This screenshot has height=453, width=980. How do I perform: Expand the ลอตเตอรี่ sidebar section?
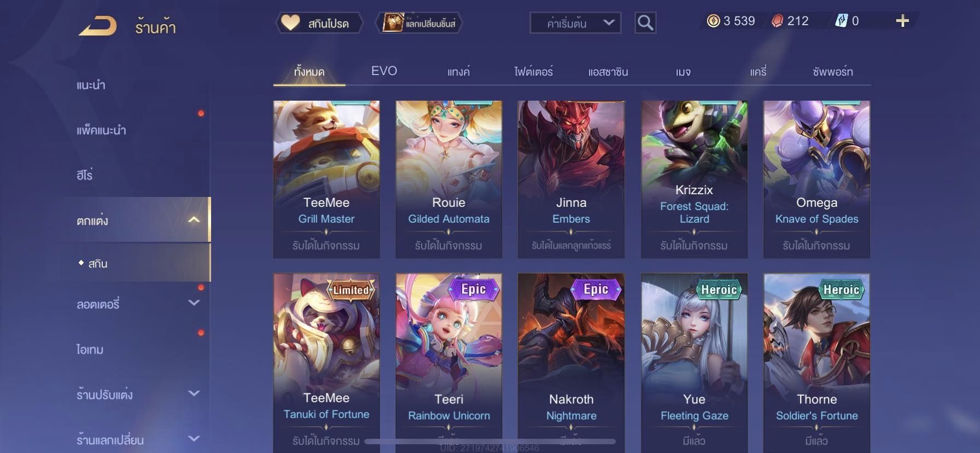[194, 303]
